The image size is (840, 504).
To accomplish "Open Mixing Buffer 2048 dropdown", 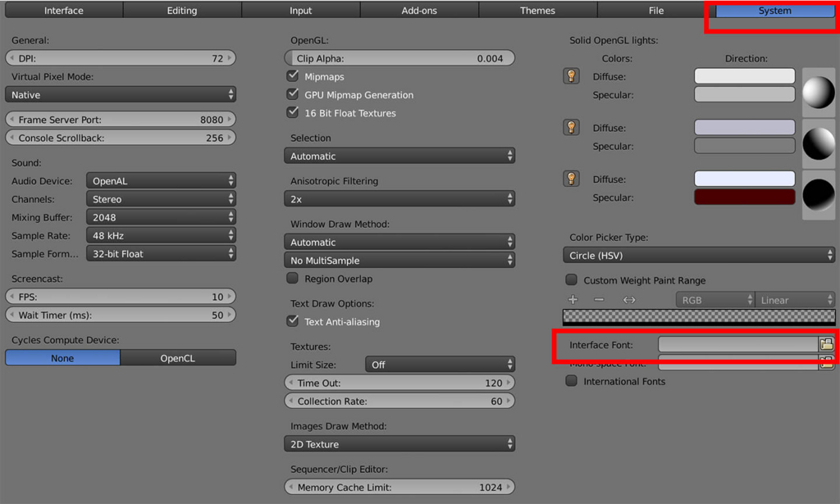I will [x=162, y=217].
